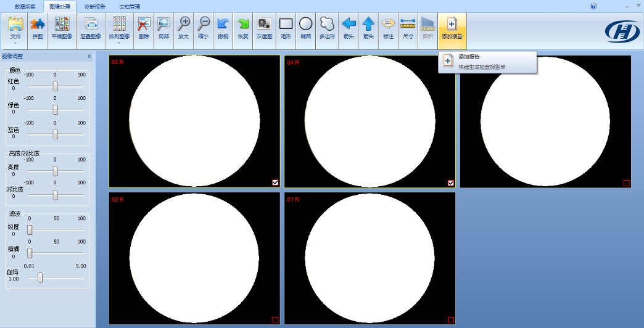
Task: Click the 放大 zoom in icon
Action: (183, 31)
